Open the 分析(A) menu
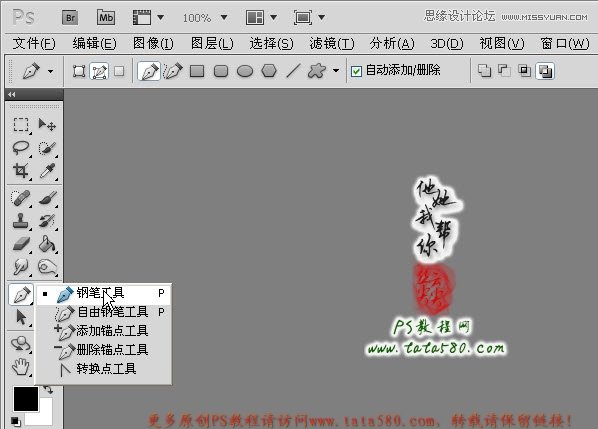This screenshot has height=429, width=598. tap(392, 44)
